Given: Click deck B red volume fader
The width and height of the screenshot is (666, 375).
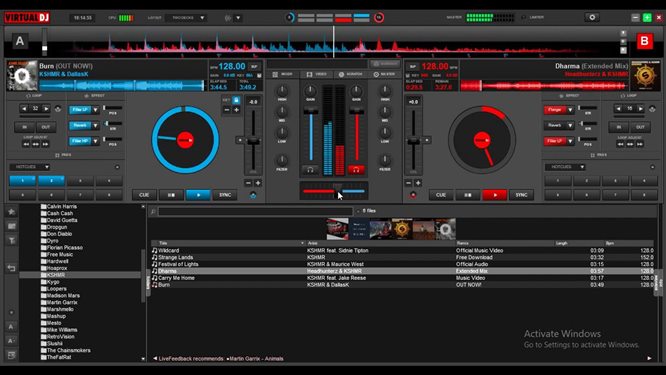Looking at the screenshot, I should pyautogui.click(x=356, y=111).
